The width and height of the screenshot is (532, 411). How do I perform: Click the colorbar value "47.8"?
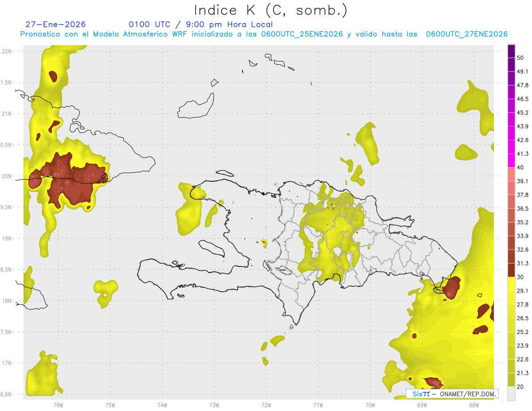(522, 85)
